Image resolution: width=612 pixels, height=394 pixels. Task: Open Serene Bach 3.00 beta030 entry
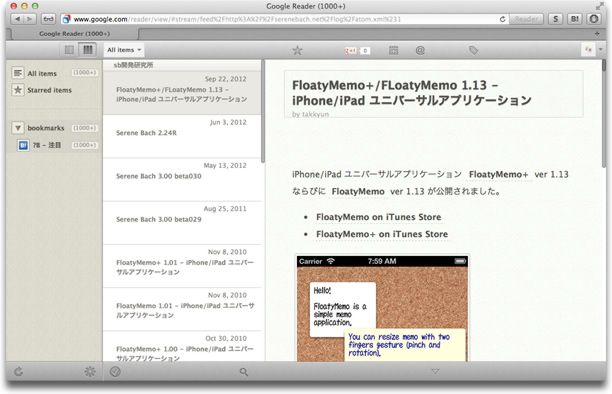pyautogui.click(x=182, y=180)
